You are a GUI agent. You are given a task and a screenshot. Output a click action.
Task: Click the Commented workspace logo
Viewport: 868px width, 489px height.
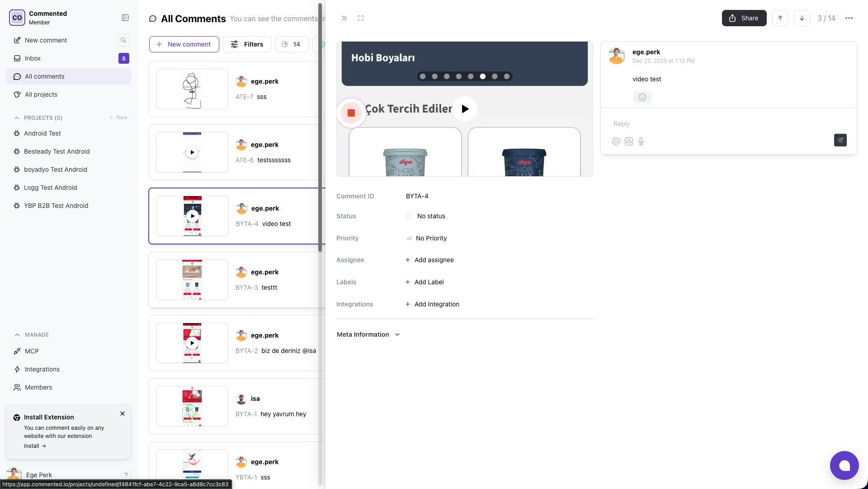coord(17,18)
